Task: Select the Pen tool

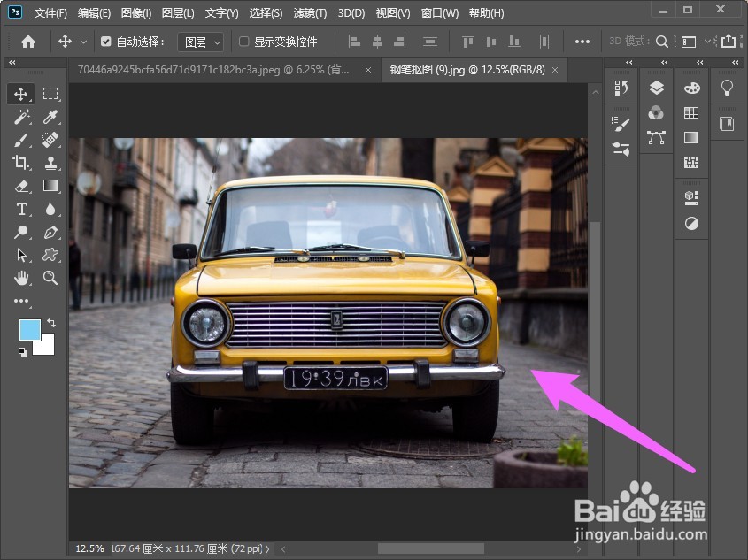Action: click(x=50, y=232)
